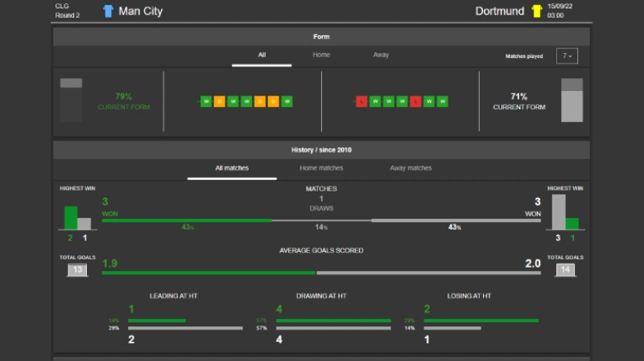Click Man City's form level bar gauge
This screenshot has height=361, width=644.
(x=71, y=100)
